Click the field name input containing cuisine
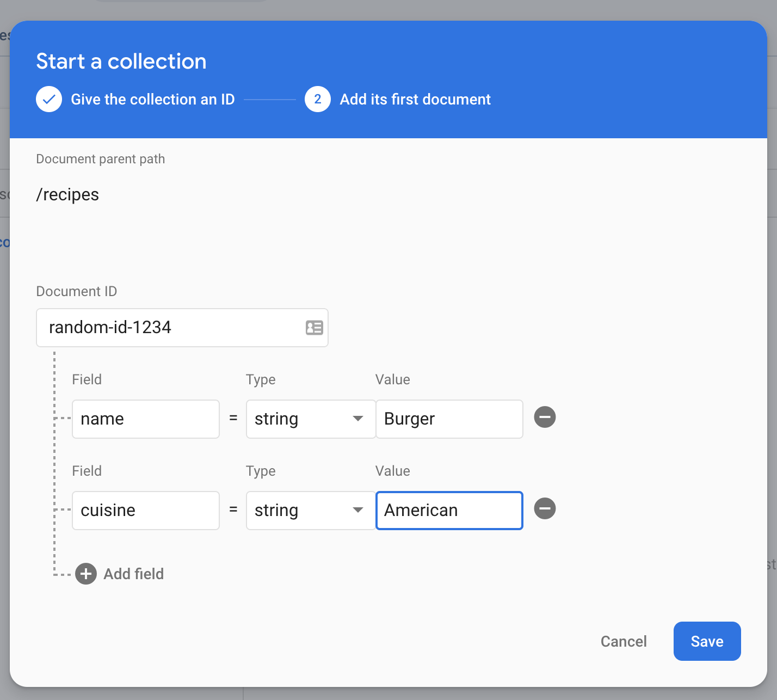 pos(145,511)
